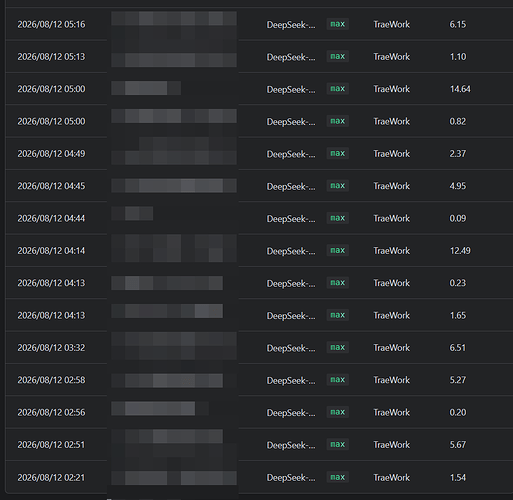The height and width of the screenshot is (500, 513).
Task: Click truncated DeepSeek model name in 02:51 row
Action: point(291,445)
